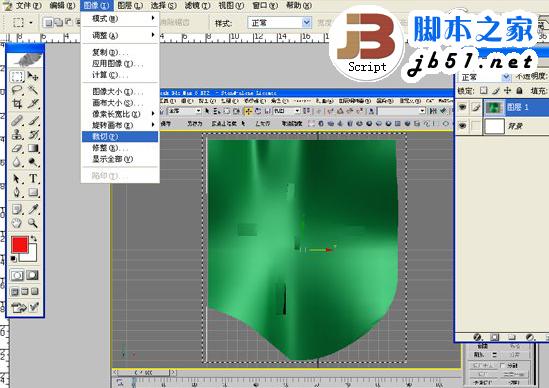
Task: Select the Magic Wand tool
Action: 33,90
